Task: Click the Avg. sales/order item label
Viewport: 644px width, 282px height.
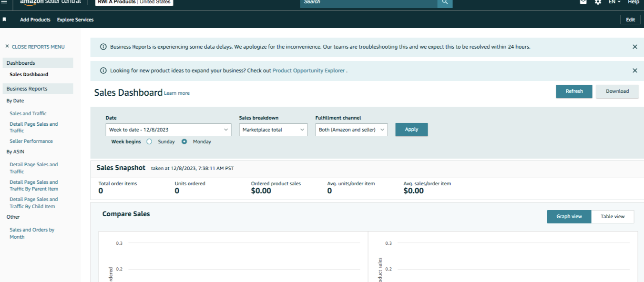Action: click(427, 183)
